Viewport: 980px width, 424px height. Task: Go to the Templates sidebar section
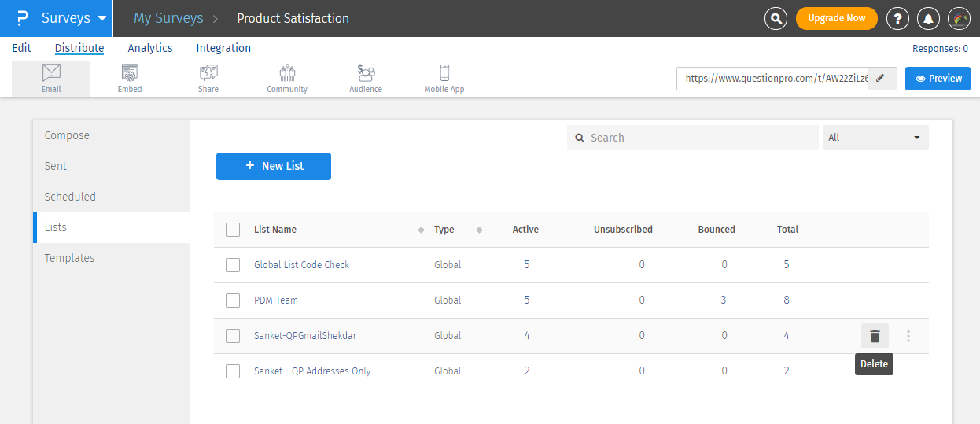click(x=69, y=258)
